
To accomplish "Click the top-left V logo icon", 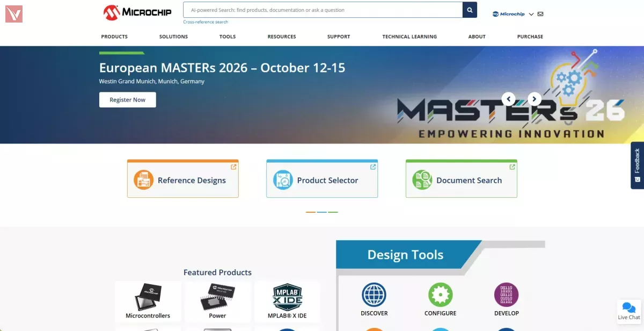I will (14, 14).
